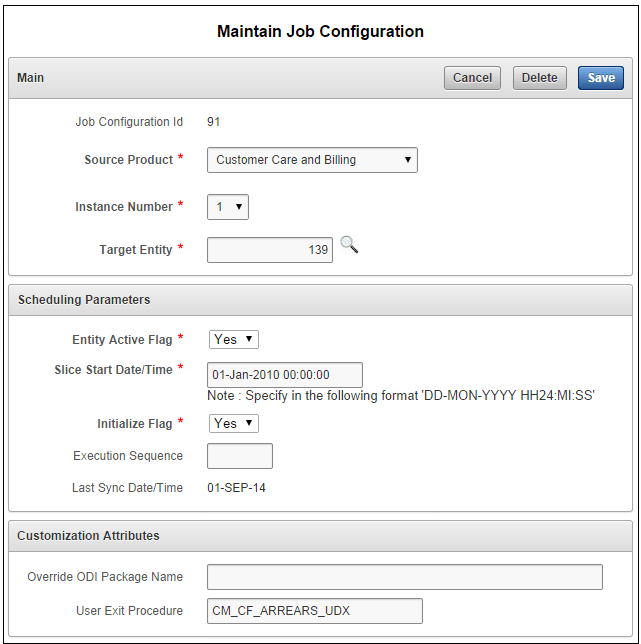Click the Execution Sequence label
This screenshot has width=641, height=644.
128,456
